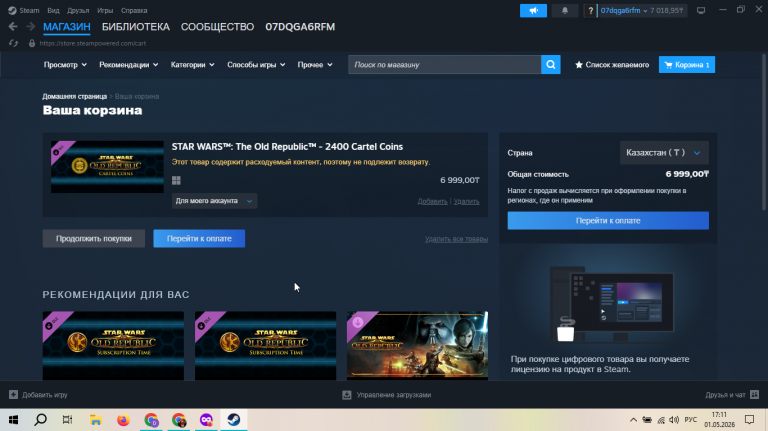Click the Удалить link for cart item
This screenshot has width=768, height=431.
(x=466, y=201)
